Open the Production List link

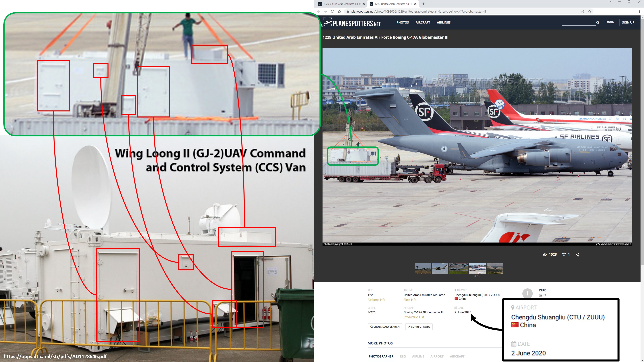pos(414,317)
